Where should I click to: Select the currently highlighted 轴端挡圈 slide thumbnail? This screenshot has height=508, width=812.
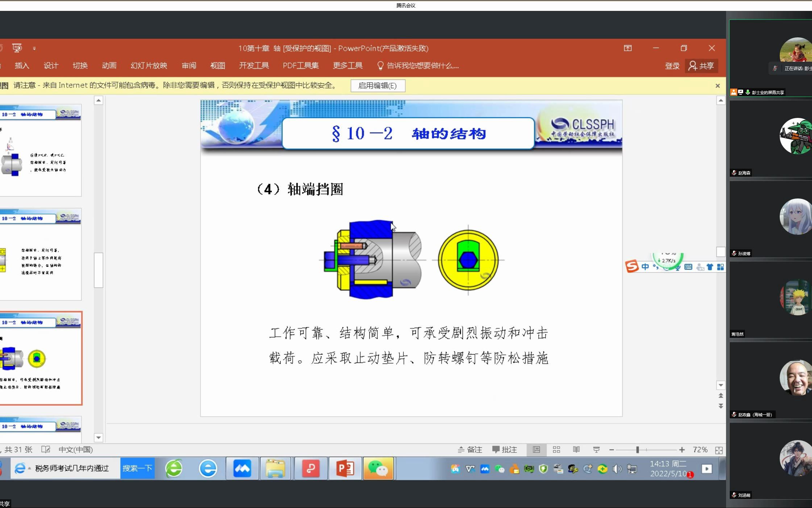[41, 358]
